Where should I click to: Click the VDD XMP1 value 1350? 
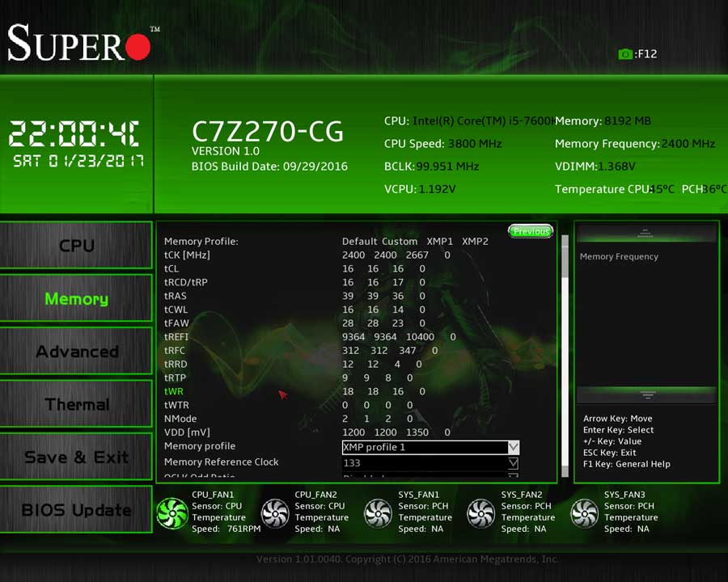(x=417, y=432)
